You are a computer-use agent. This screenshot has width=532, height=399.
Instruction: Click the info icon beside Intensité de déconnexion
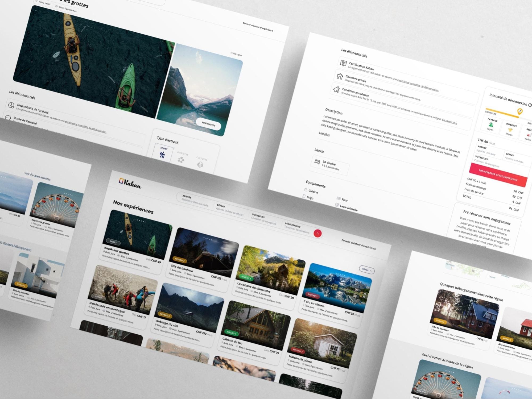coord(530,105)
